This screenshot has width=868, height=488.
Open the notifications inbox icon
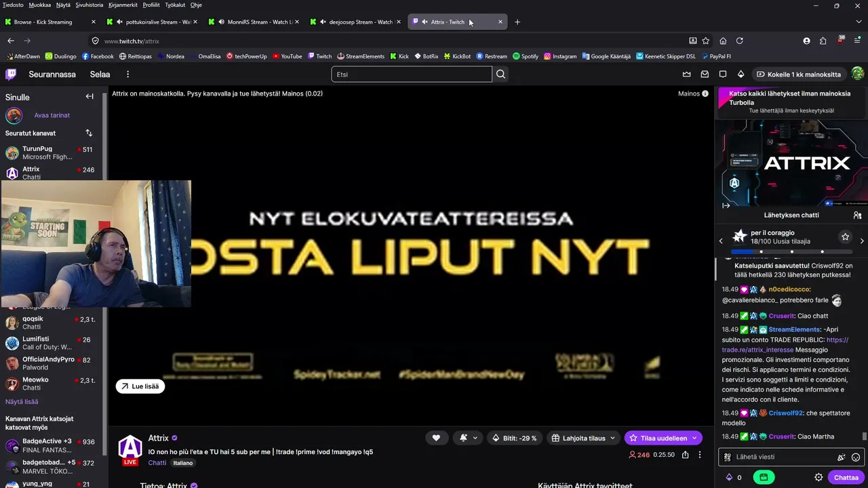(x=705, y=75)
